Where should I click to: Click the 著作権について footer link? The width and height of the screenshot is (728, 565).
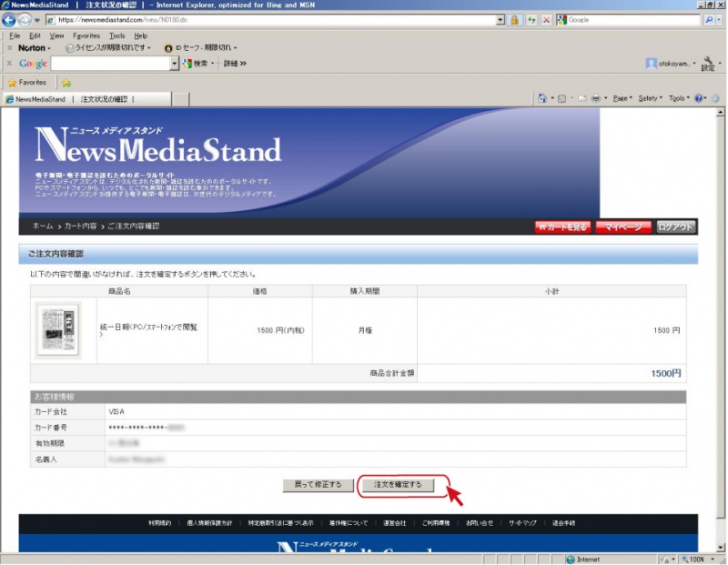tap(349, 523)
